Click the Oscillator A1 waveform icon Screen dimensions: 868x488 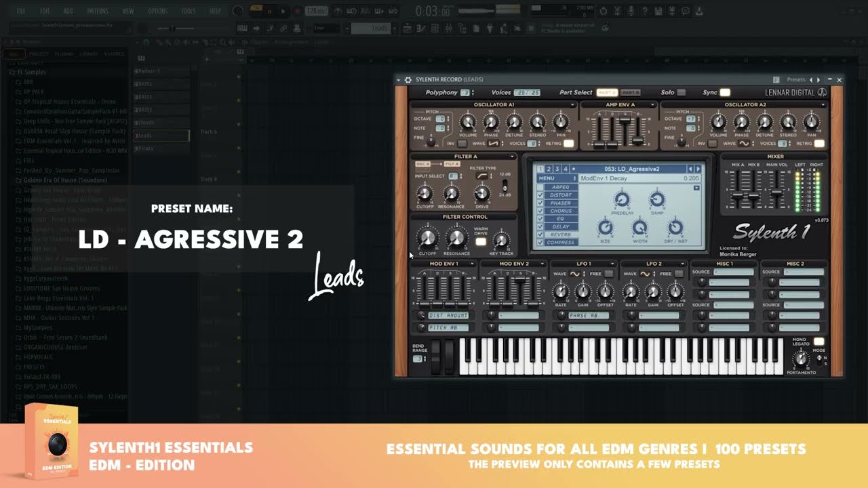tap(494, 144)
